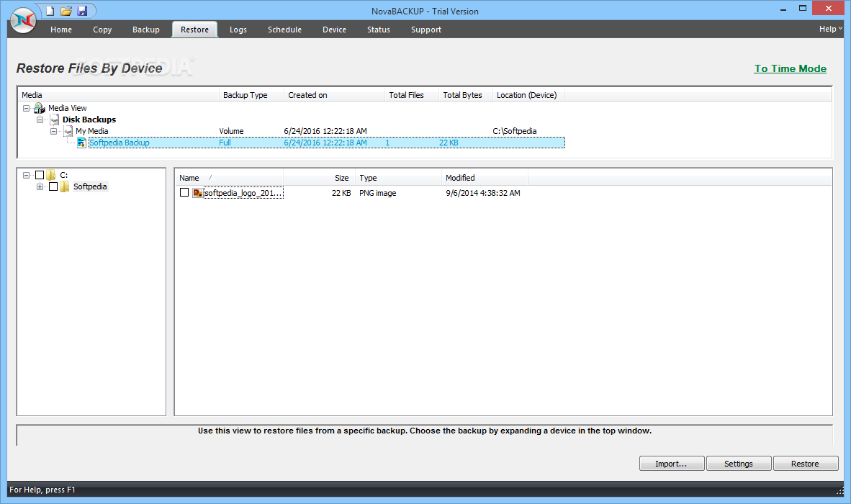
Task: Click the NovaBACKUP logo orb button
Action: pos(23,21)
